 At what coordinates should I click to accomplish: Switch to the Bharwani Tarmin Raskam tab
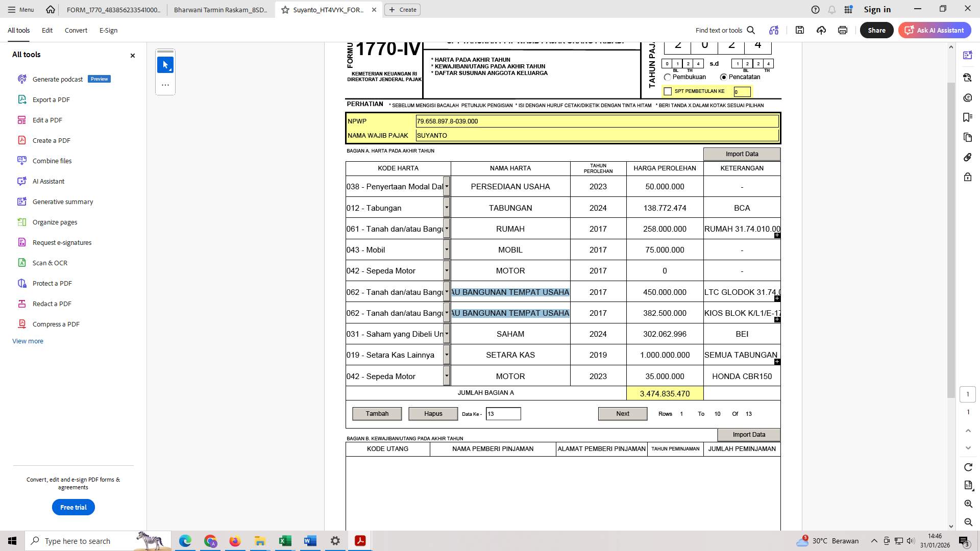(220, 9)
